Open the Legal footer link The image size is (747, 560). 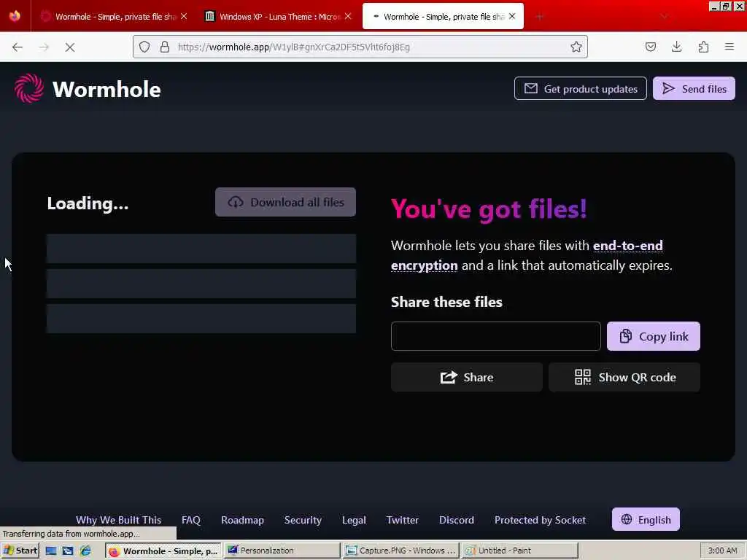click(x=354, y=520)
